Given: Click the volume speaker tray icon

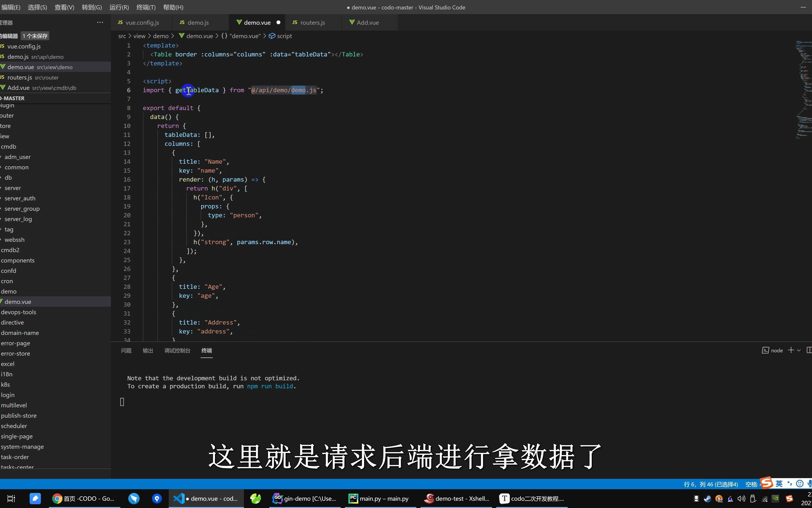Looking at the screenshot, I should pyautogui.click(x=741, y=499).
